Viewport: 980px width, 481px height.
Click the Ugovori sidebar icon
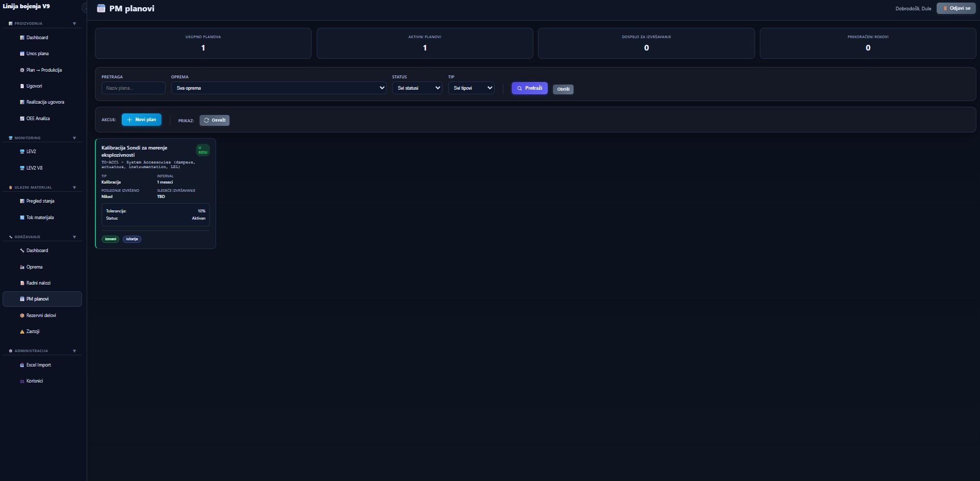coord(22,86)
